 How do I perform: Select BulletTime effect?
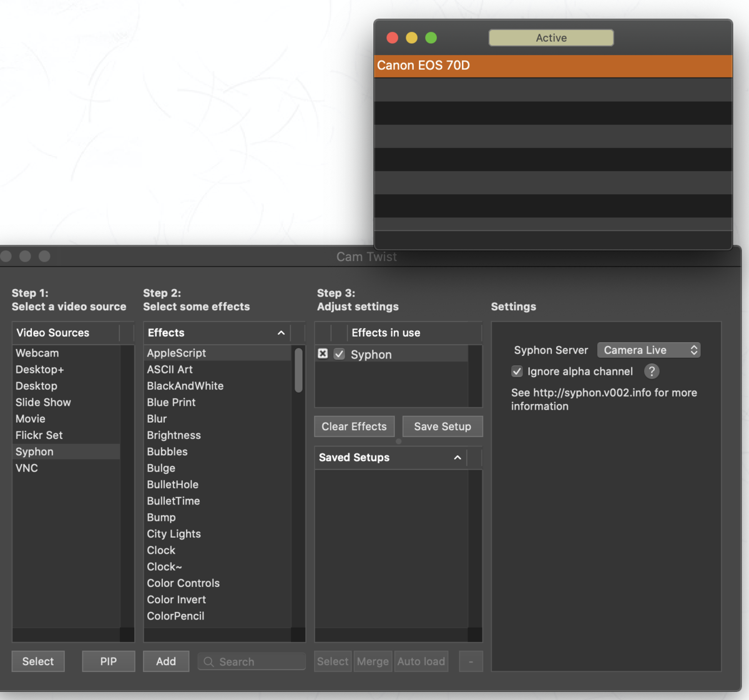point(217,501)
